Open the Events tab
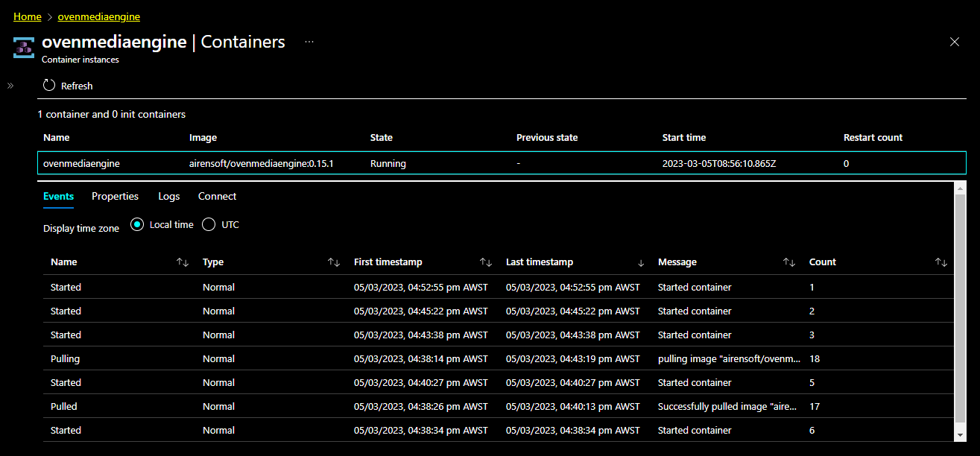980x456 pixels. 58,196
